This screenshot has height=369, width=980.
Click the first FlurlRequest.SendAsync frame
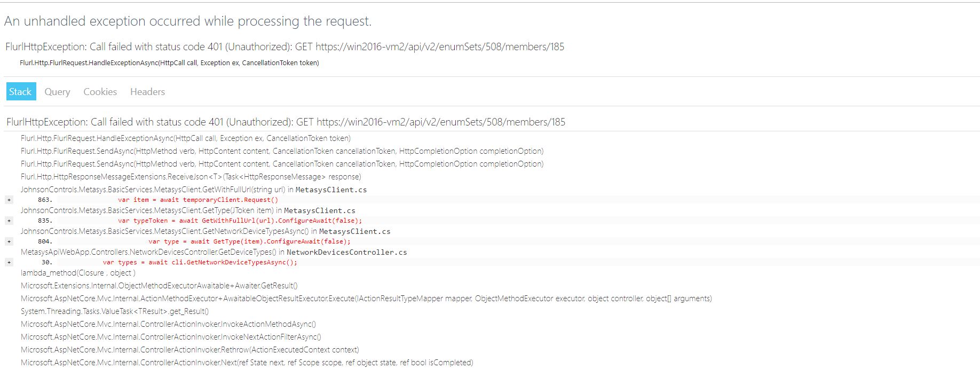pos(282,151)
